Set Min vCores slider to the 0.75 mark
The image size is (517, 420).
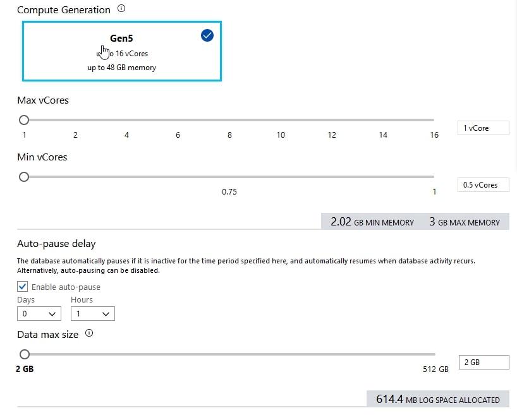[229, 177]
